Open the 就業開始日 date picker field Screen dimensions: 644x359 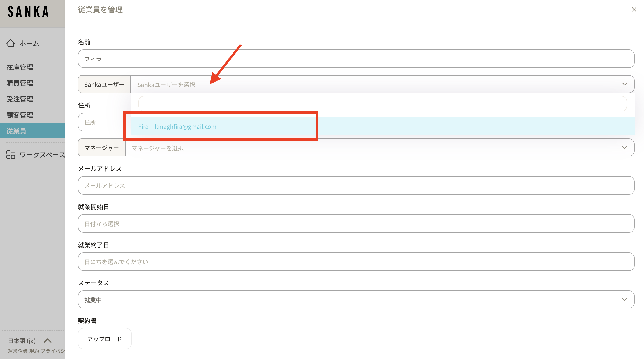(x=356, y=223)
